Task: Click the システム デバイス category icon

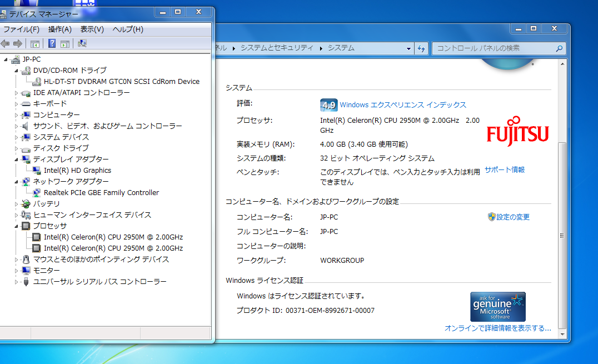Action: (x=26, y=137)
